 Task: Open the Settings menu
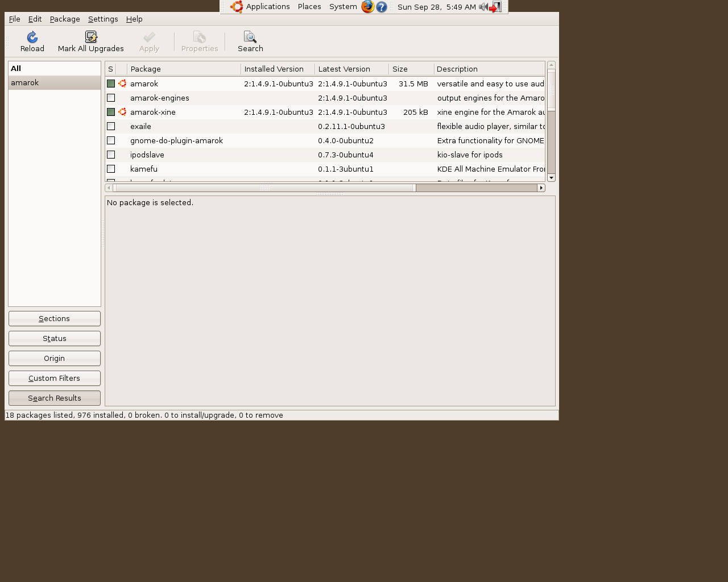103,19
